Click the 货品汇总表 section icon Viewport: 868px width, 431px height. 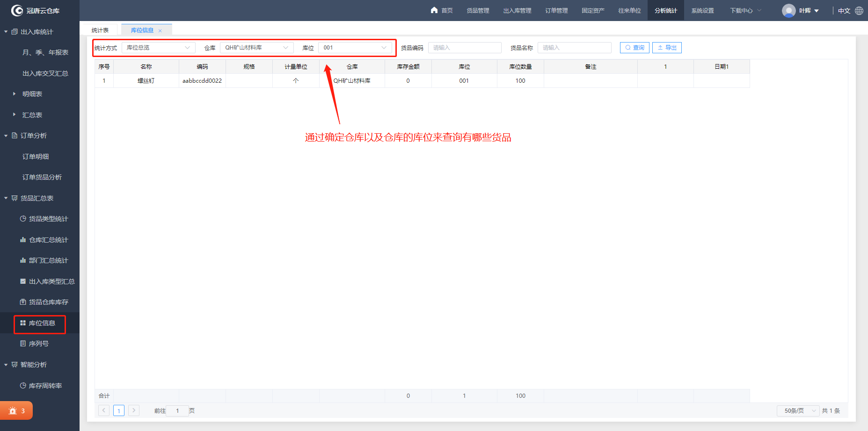click(15, 198)
